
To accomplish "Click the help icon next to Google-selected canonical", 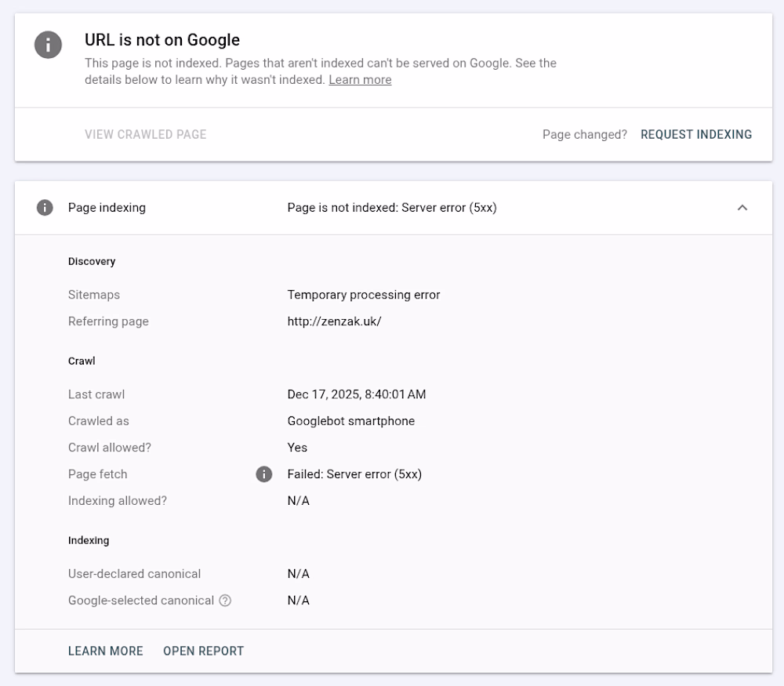I will [x=225, y=601].
